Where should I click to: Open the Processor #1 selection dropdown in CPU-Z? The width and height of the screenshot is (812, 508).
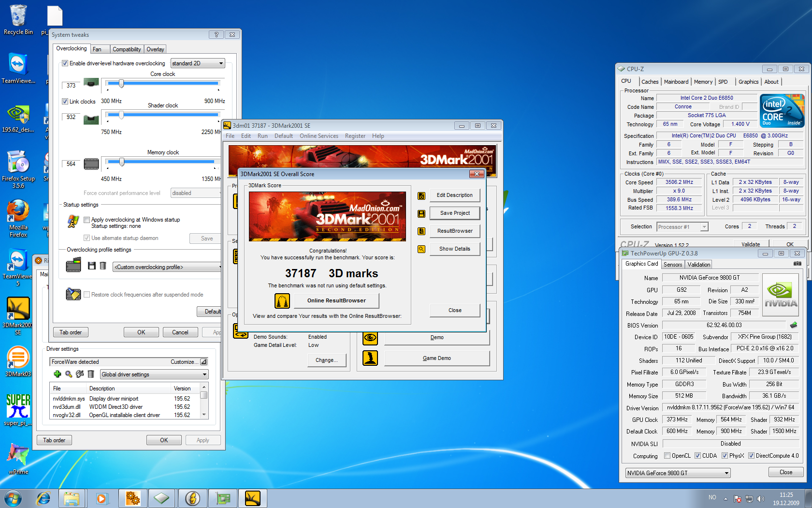(x=682, y=227)
